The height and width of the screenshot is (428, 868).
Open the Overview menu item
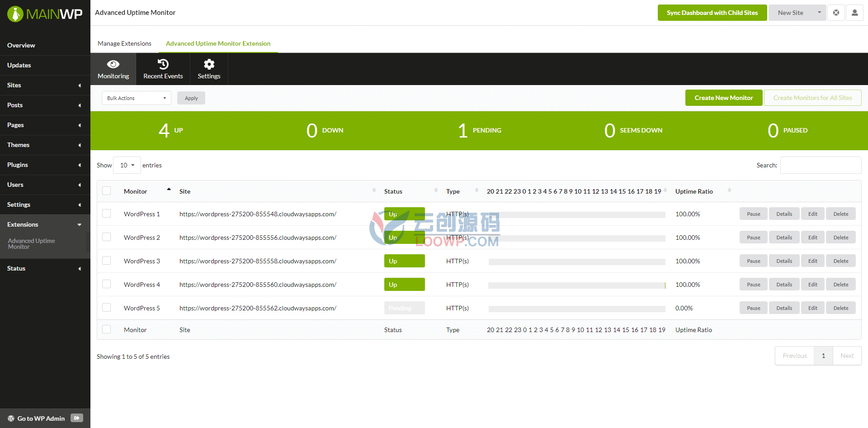point(45,45)
